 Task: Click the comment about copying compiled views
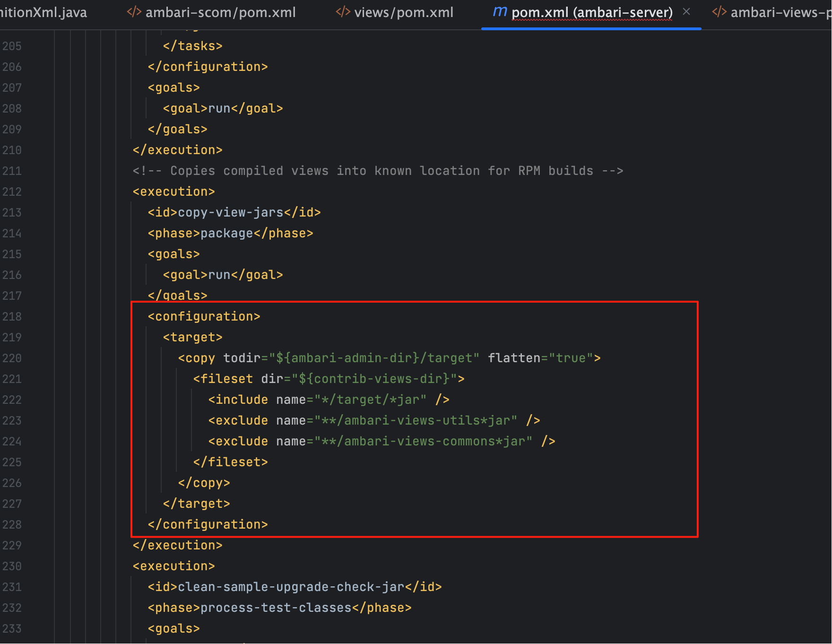[x=377, y=171]
